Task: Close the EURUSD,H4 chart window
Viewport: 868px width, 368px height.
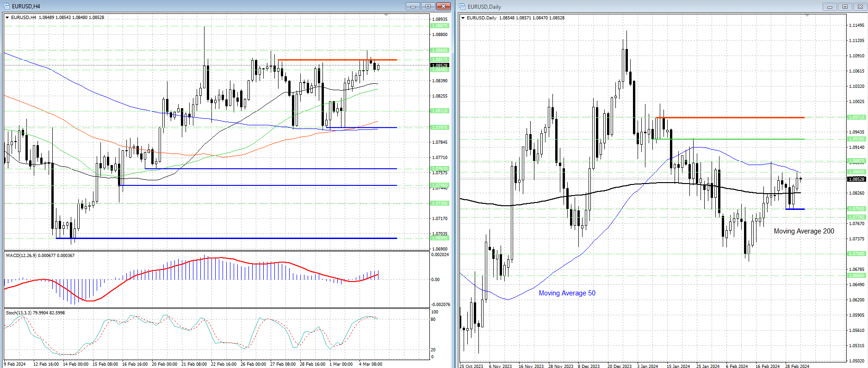Action: click(443, 6)
